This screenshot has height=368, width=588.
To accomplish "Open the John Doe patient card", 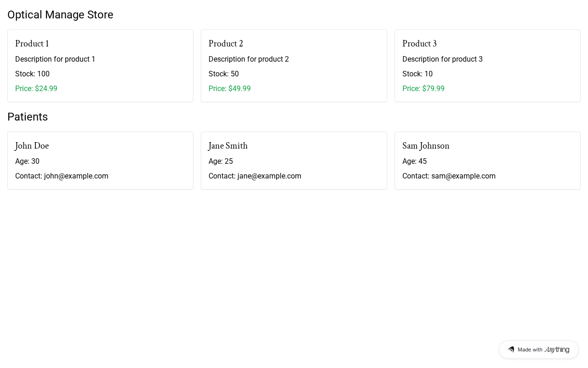I will [100, 161].
